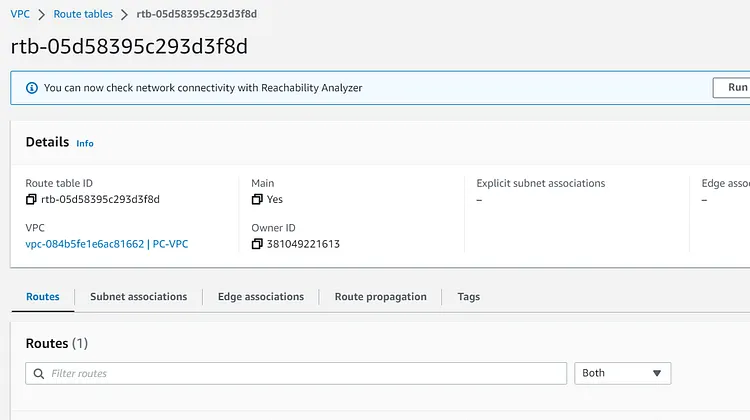Select the Edge associations tab
Viewport: 750px width, 420px height.
260,297
